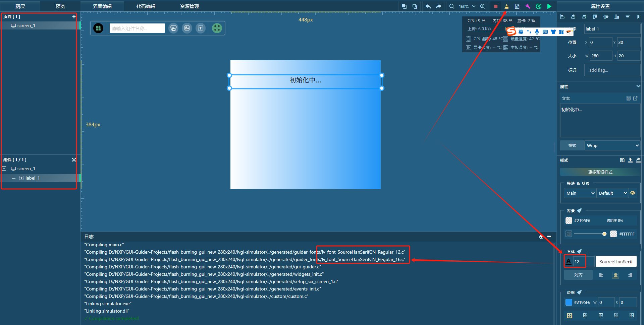Clear the log with eraser icon
Image resolution: width=644 pixels, height=325 pixels.
point(541,237)
